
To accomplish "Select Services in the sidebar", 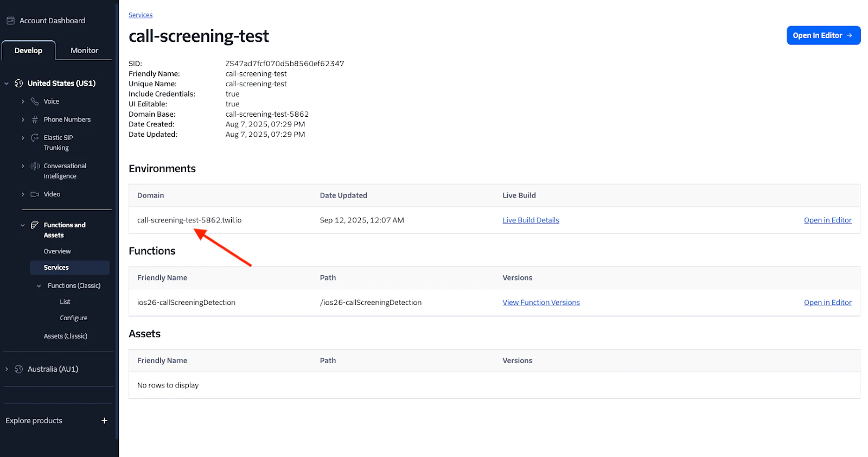I will pyautogui.click(x=69, y=268).
